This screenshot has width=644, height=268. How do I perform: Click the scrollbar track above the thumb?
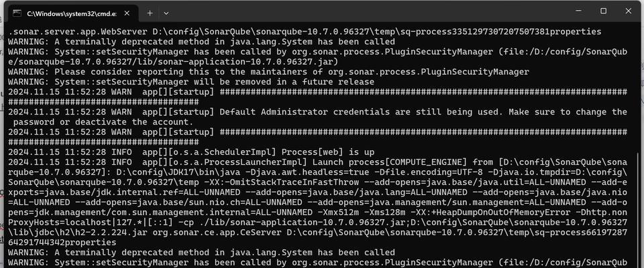coord(637,88)
